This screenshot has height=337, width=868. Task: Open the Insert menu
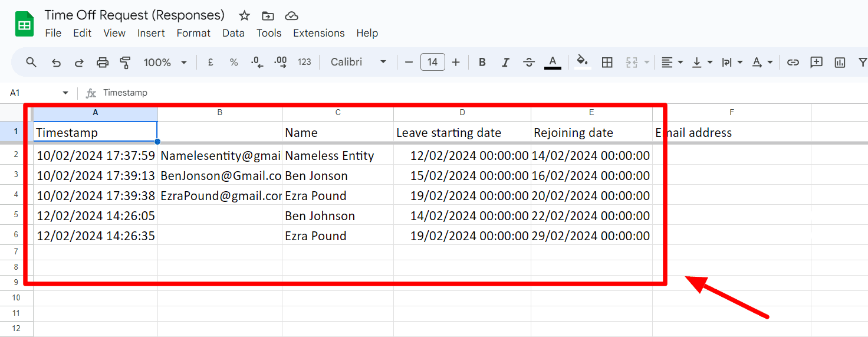tap(151, 33)
